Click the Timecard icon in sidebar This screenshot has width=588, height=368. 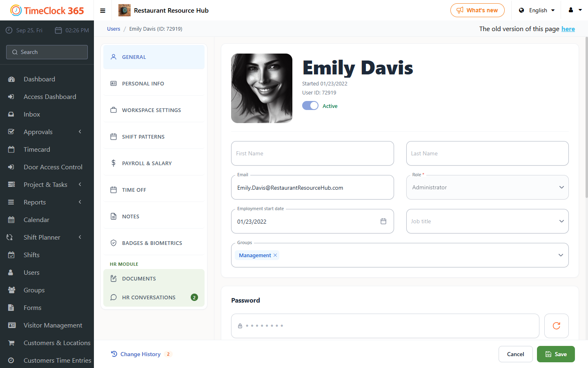(11, 150)
